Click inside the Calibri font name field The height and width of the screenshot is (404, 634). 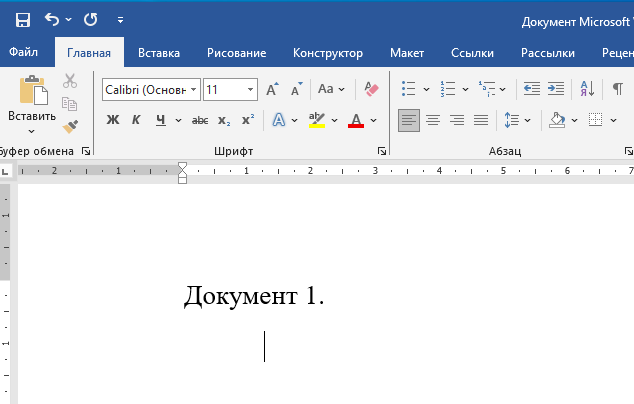[146, 89]
